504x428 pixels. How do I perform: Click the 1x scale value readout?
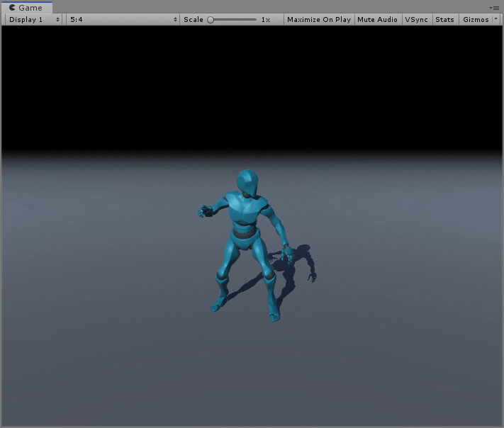point(266,20)
